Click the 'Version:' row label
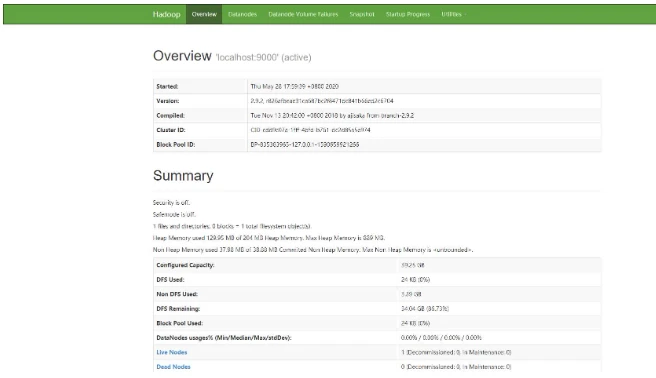 coord(168,101)
